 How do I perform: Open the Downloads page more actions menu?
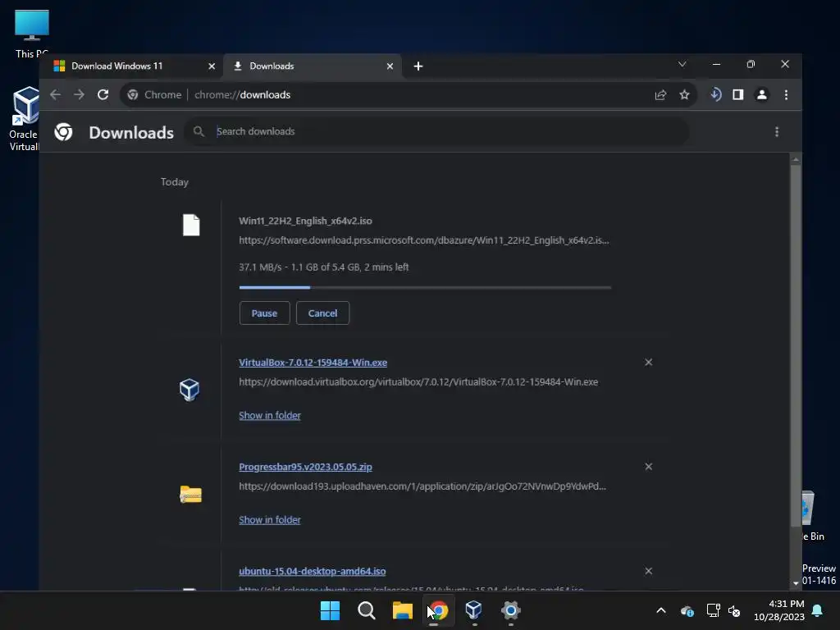[x=777, y=132]
